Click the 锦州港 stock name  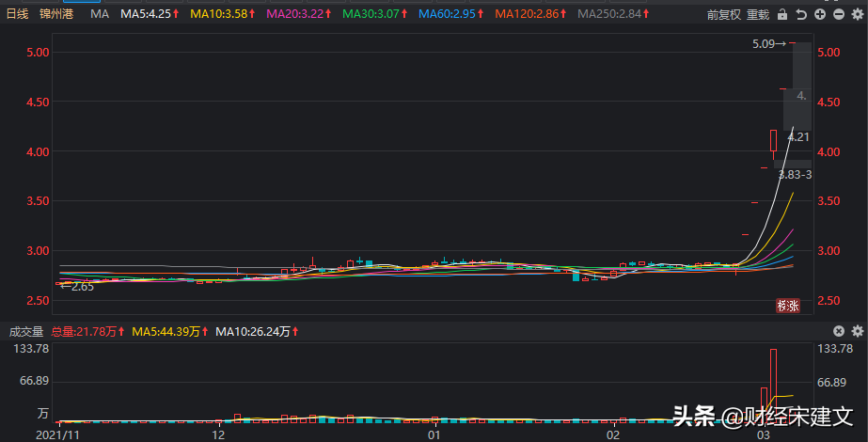56,14
